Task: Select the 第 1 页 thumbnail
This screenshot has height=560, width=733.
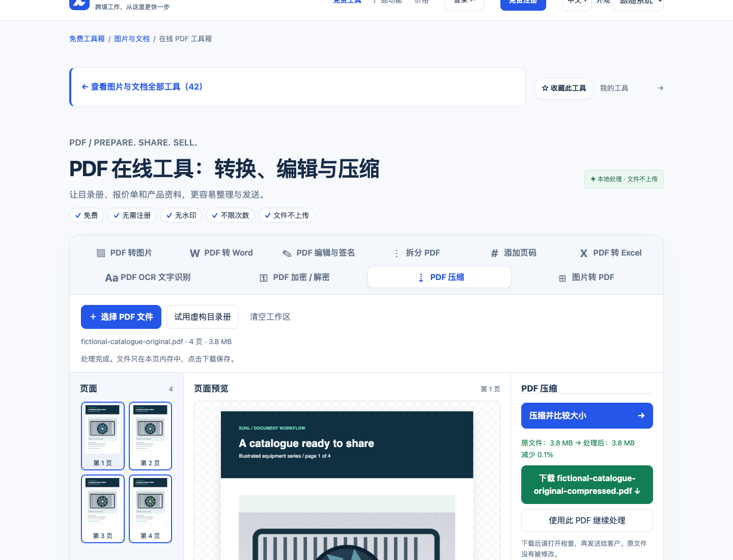Action: tap(103, 436)
